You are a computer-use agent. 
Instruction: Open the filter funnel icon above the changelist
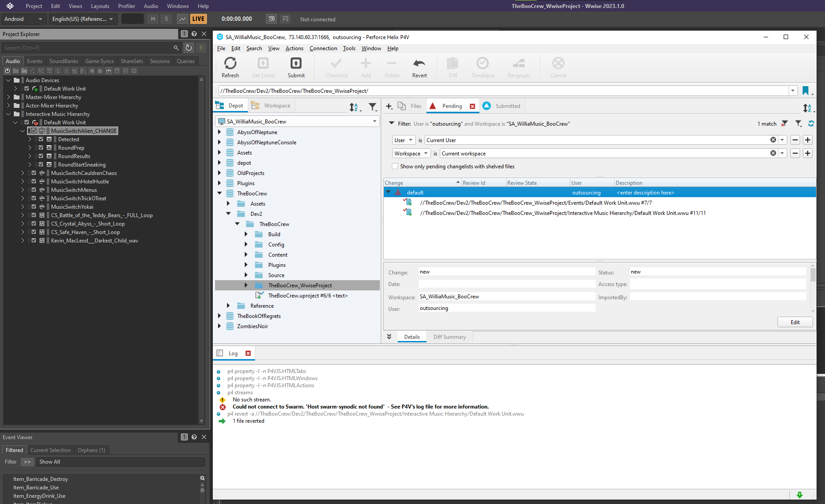click(x=798, y=123)
